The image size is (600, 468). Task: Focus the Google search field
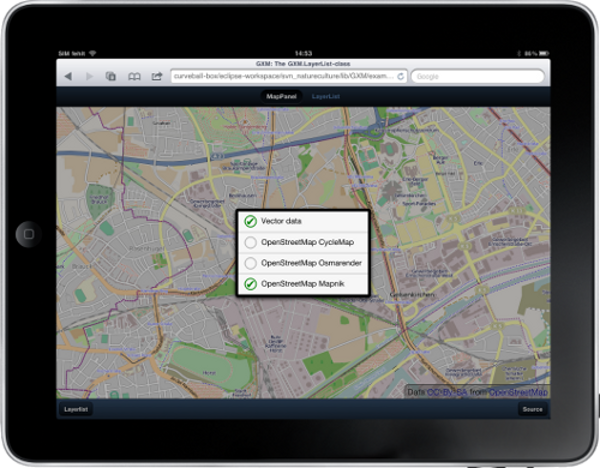coord(478,76)
